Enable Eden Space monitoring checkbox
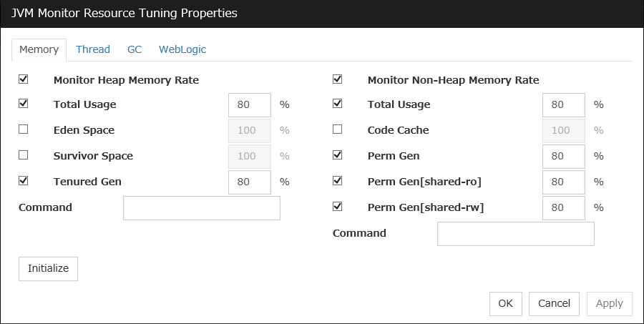This screenshot has width=644, height=324. (24, 129)
